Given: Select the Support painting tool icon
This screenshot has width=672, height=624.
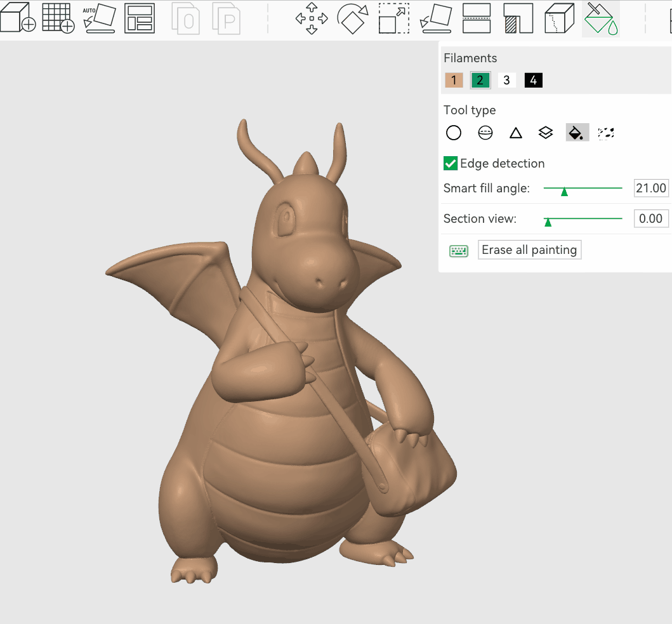Looking at the screenshot, I should coord(518,18).
